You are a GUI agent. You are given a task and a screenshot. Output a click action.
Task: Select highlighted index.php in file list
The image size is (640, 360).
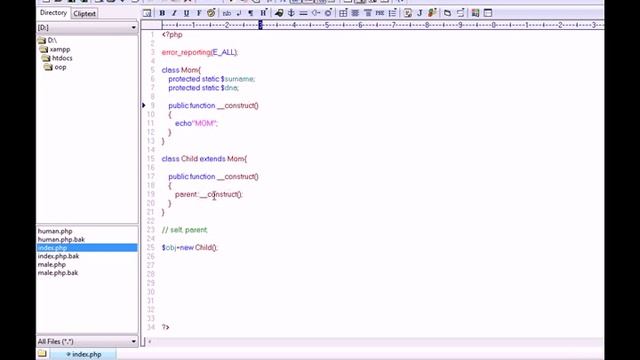coord(87,248)
